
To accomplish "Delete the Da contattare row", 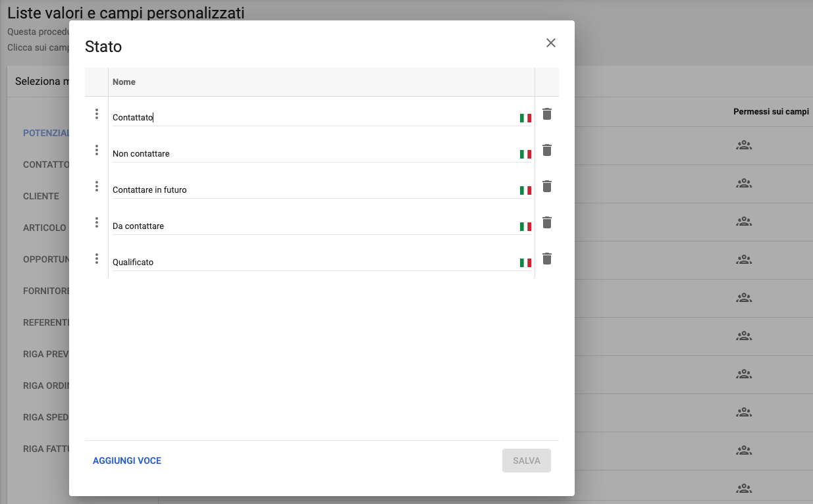I will point(546,223).
